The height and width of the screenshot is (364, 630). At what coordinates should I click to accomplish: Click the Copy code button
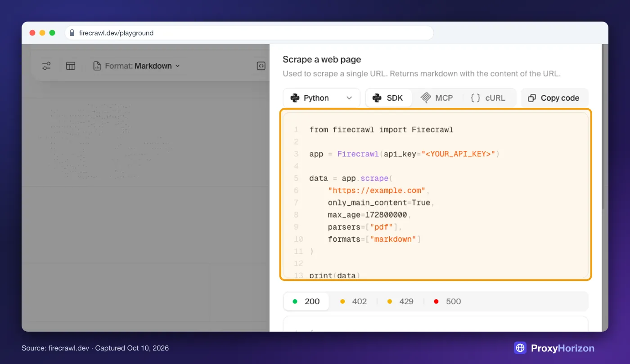(x=554, y=98)
